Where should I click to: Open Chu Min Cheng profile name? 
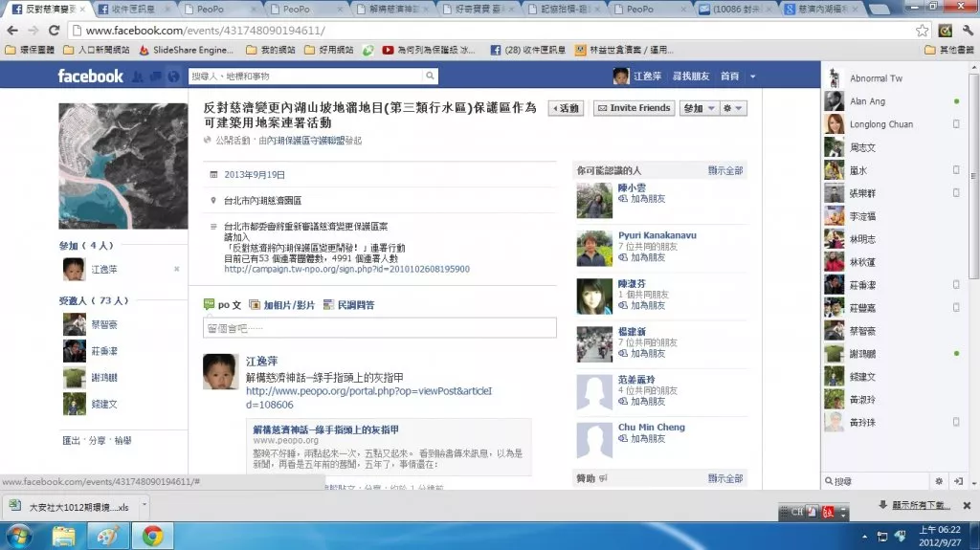point(651,427)
